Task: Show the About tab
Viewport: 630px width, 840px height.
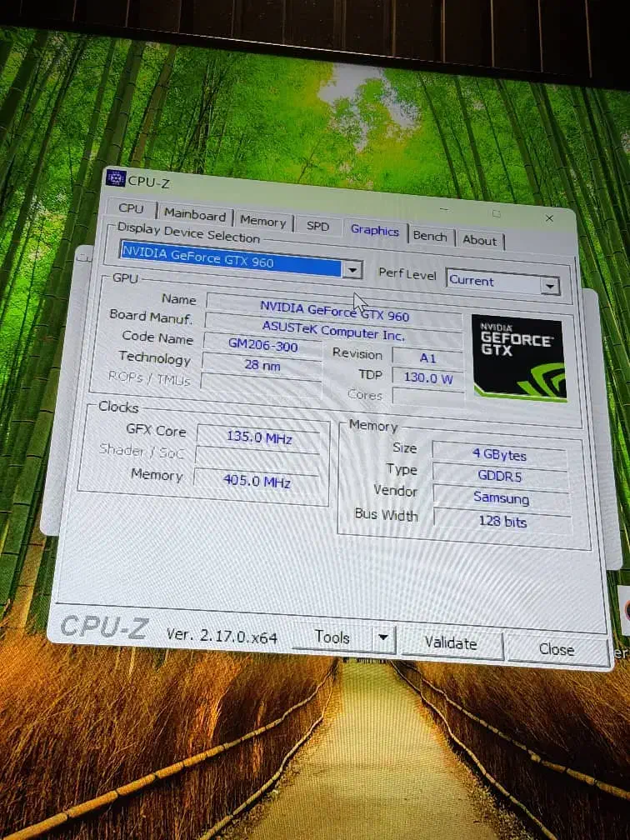Action: pyautogui.click(x=480, y=241)
